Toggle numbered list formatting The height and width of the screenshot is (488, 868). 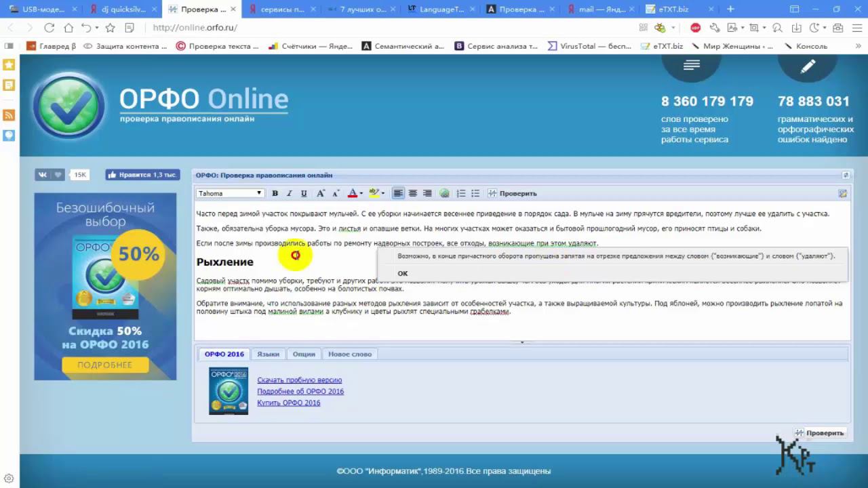coord(461,193)
